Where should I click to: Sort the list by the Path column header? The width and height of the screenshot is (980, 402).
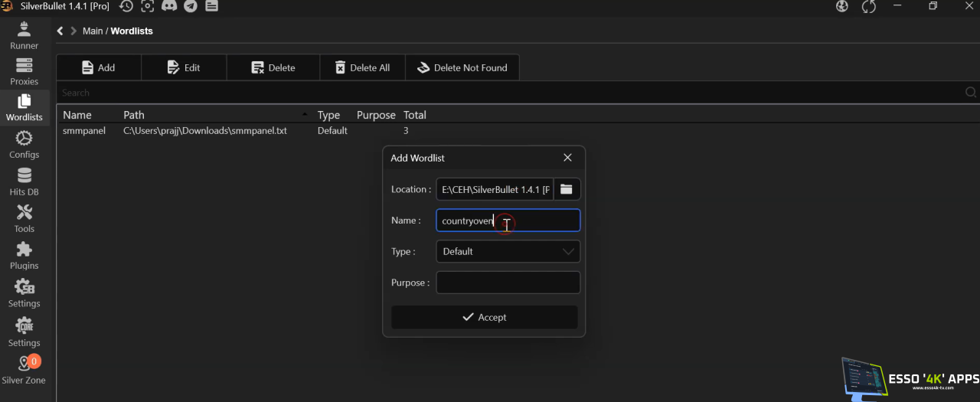pos(134,115)
